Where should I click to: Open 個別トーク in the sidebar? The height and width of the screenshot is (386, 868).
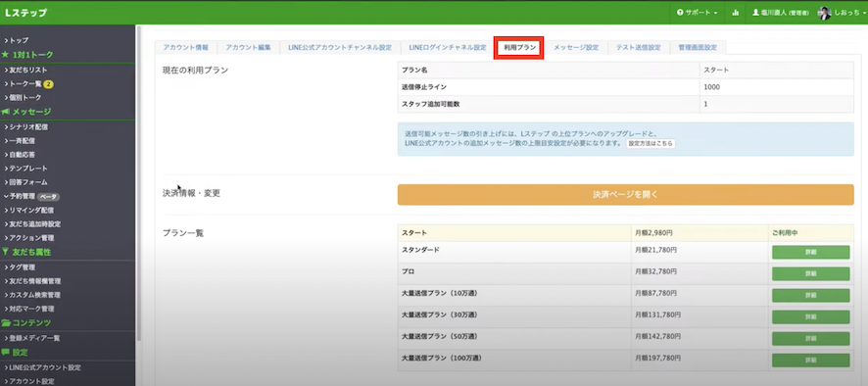coord(23,97)
